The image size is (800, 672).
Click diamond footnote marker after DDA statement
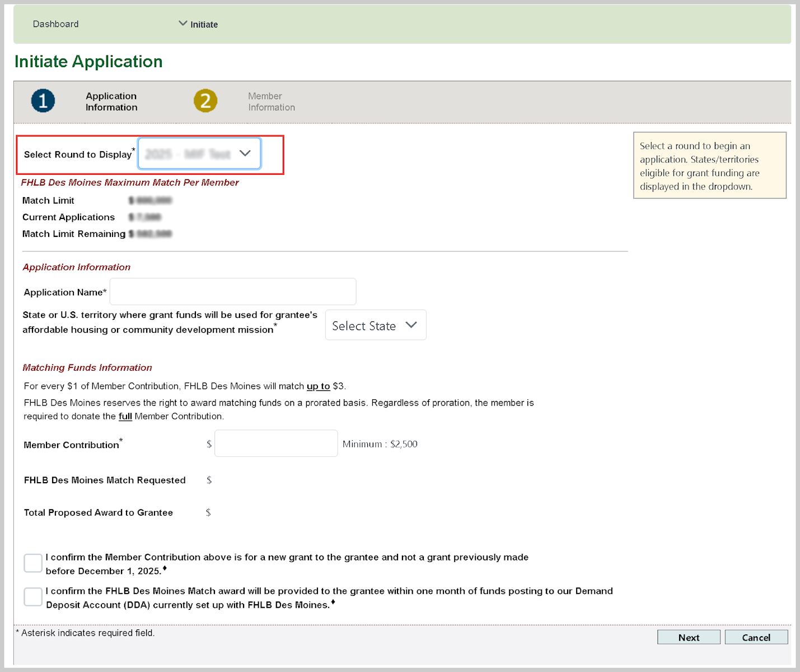point(333,603)
